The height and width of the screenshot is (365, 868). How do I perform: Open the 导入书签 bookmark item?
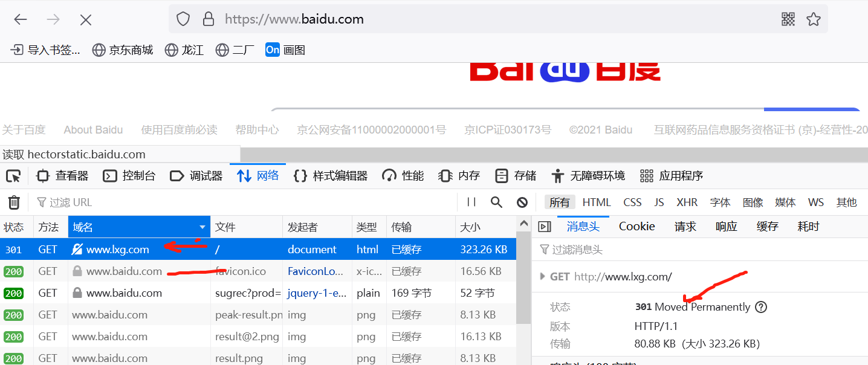(x=46, y=50)
